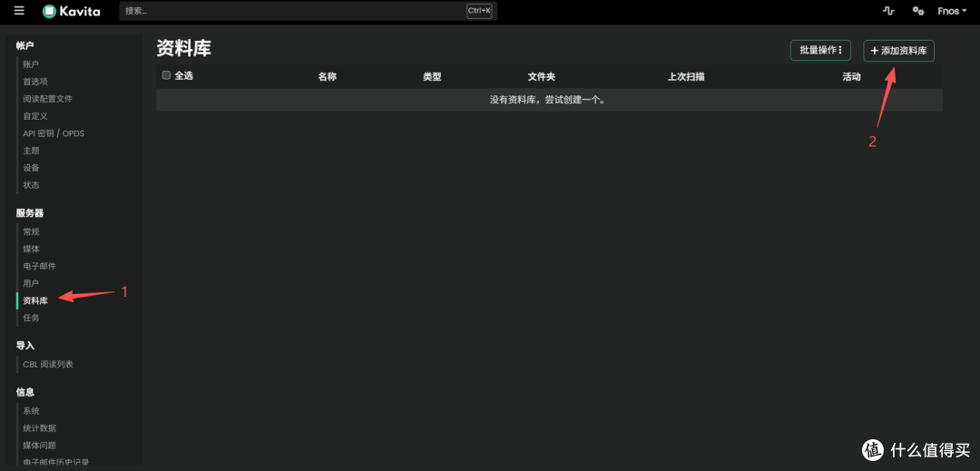Open 任务 tasks page

(x=31, y=318)
